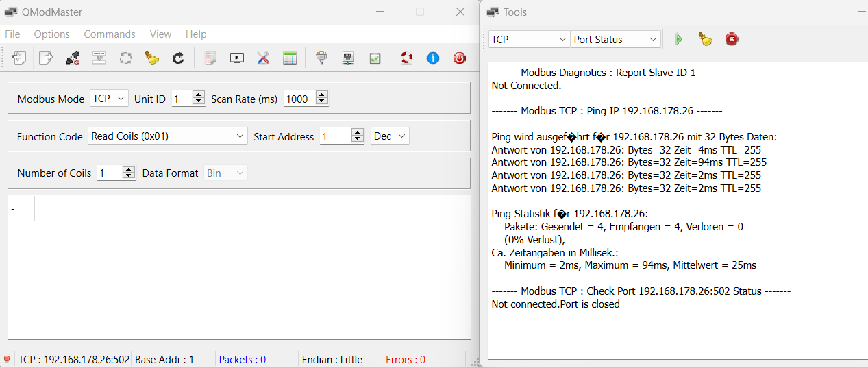
Task: Open Modbus TCP network settings icon
Action: (348, 58)
